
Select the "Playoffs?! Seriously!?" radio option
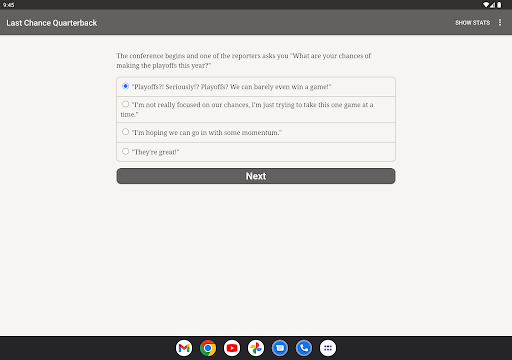pyautogui.click(x=125, y=86)
